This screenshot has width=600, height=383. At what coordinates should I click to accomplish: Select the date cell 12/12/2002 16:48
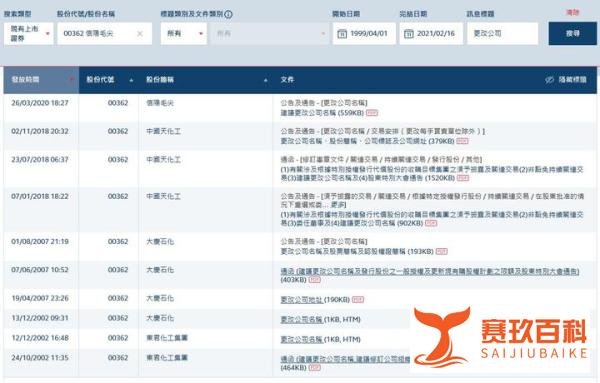click(40, 338)
